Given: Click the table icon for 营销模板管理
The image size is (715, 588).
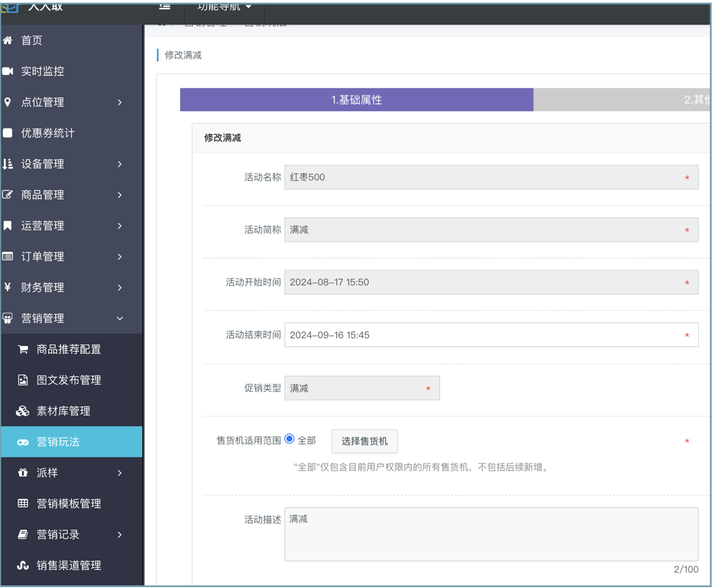Looking at the screenshot, I should point(22,504).
